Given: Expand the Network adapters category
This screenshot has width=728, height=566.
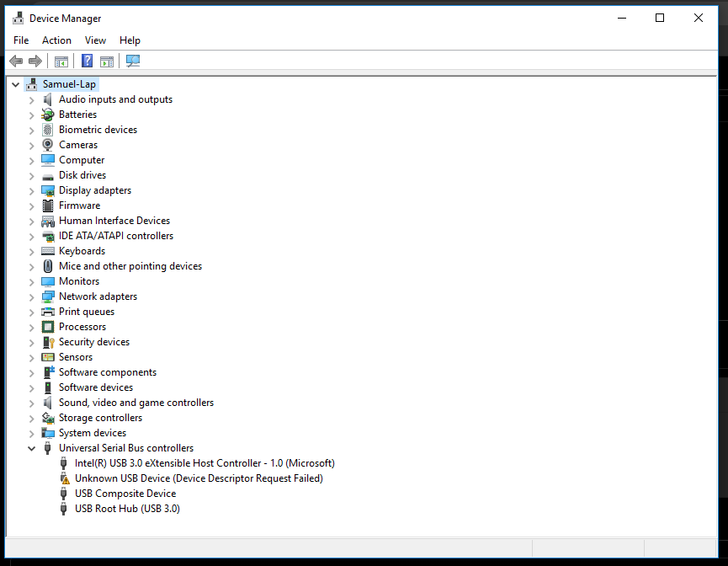Looking at the screenshot, I should (32, 296).
